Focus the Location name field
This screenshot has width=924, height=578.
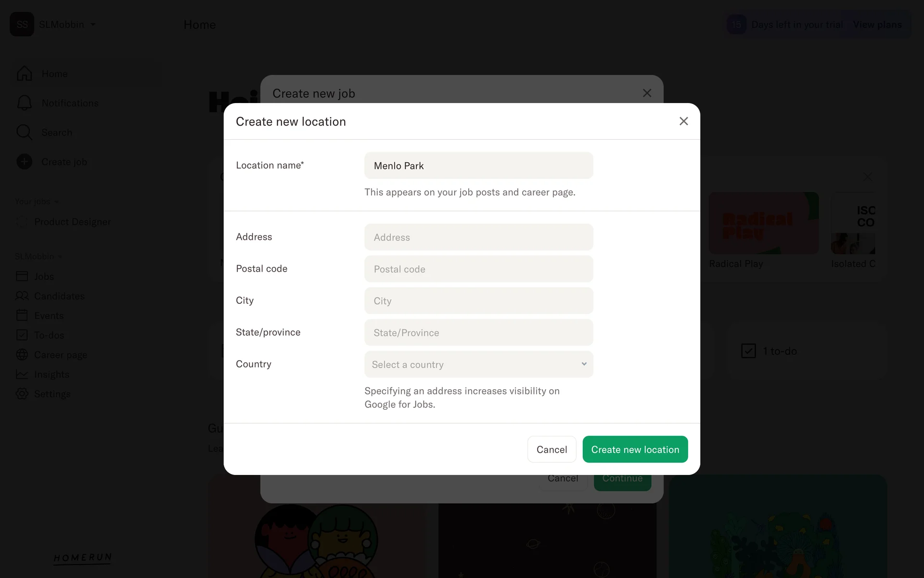click(478, 166)
